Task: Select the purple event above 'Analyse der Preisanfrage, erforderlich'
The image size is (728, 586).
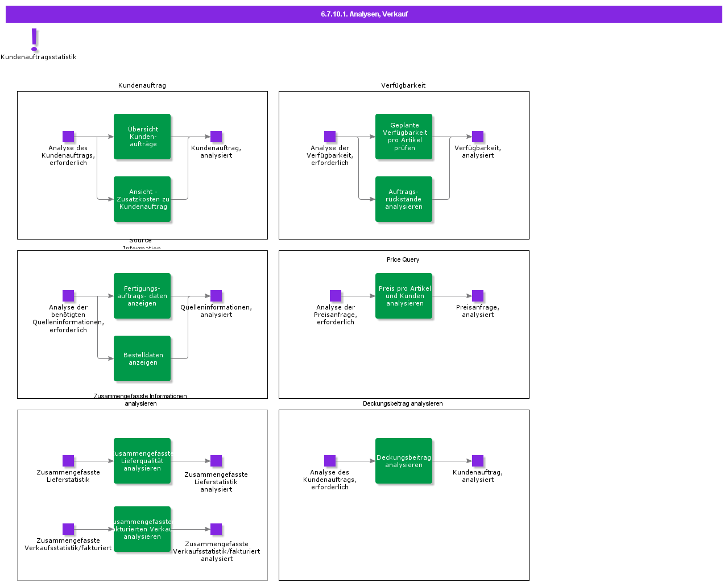Action: [x=336, y=296]
